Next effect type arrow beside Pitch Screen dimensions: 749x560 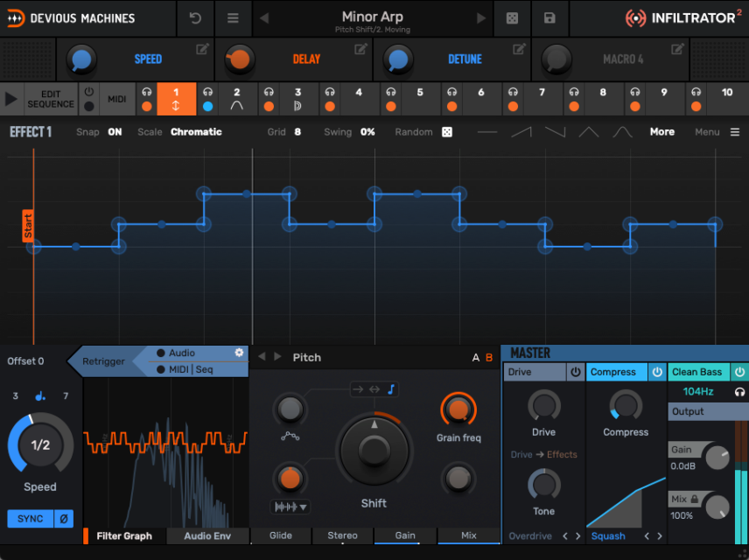pyautogui.click(x=277, y=357)
